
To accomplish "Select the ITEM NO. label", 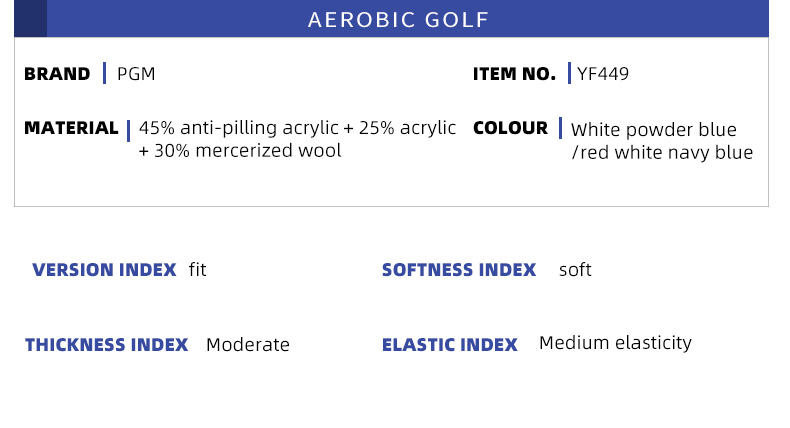I will (514, 74).
